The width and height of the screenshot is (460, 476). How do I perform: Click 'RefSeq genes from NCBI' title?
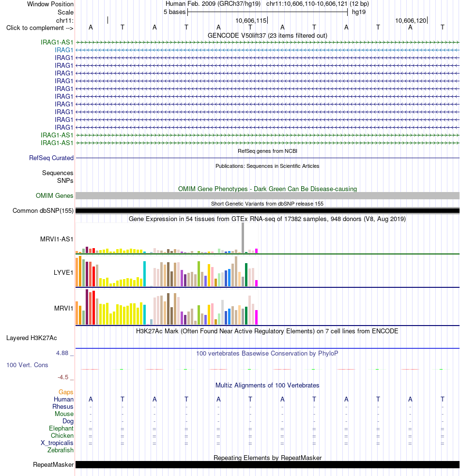pos(267,151)
